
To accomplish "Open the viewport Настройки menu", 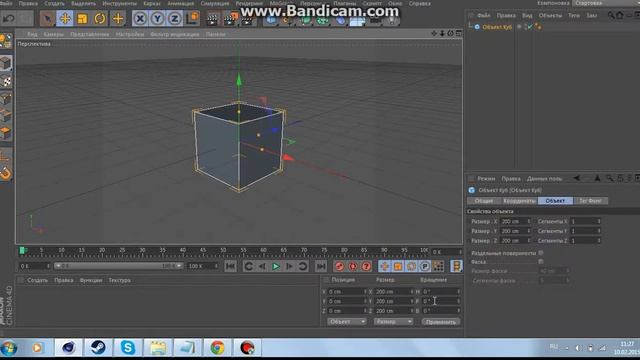I will pyautogui.click(x=130, y=34).
